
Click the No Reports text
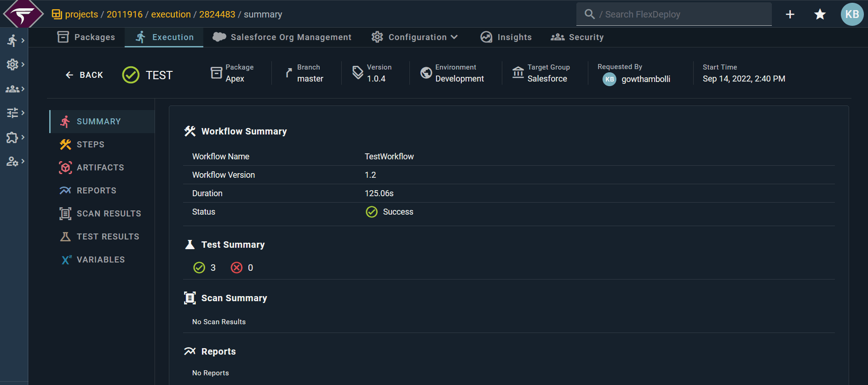[210, 373]
